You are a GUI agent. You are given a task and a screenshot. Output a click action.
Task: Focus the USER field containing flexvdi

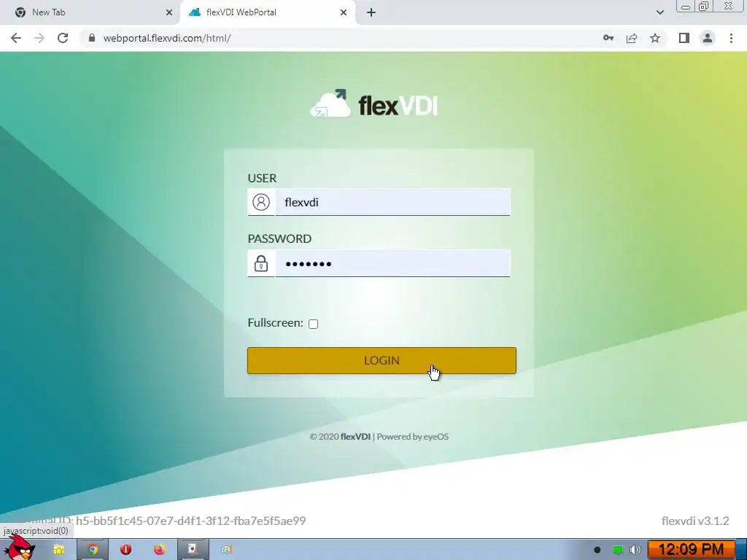click(x=392, y=202)
